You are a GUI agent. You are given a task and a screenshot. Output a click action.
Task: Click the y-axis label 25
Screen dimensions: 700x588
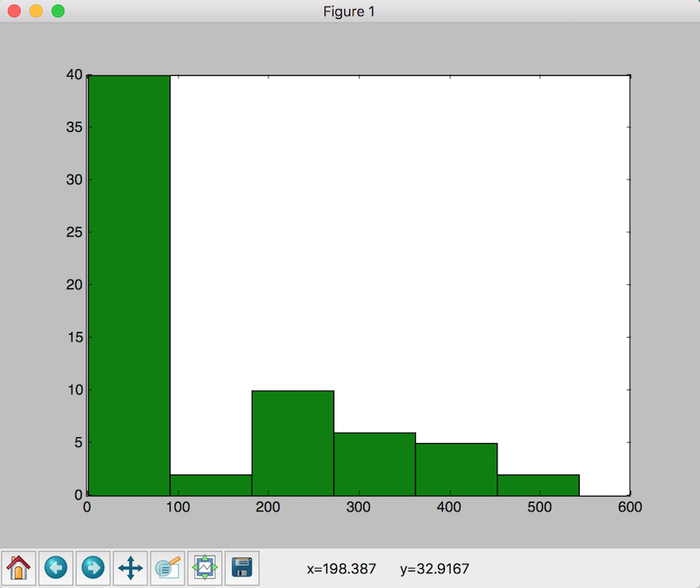75,232
